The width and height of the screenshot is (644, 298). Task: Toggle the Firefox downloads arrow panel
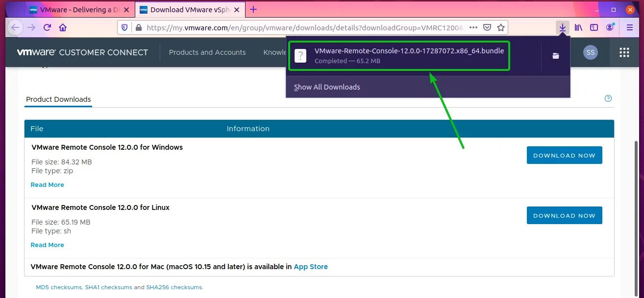(x=563, y=28)
